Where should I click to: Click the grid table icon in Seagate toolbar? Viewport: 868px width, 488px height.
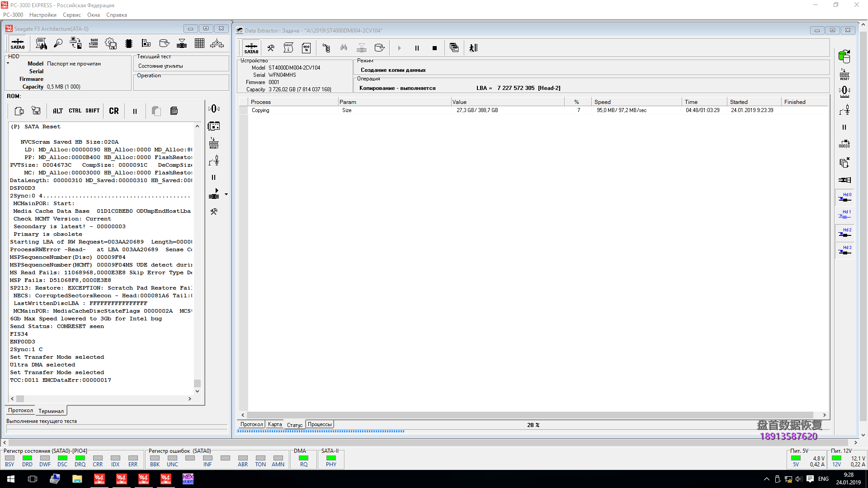click(199, 43)
